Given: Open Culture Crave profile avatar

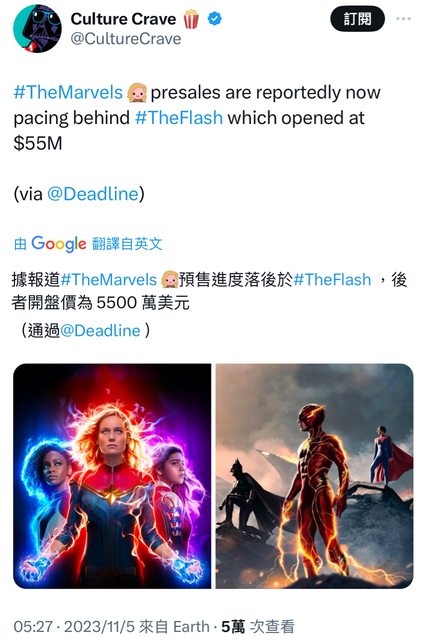Looking at the screenshot, I should click(x=37, y=29).
